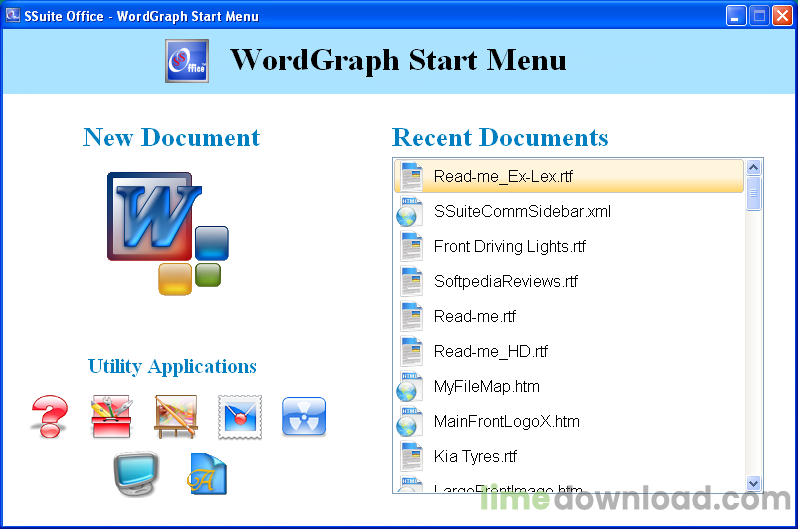Open the red question mark help utility
Screen dimensions: 798x529
pos(49,416)
